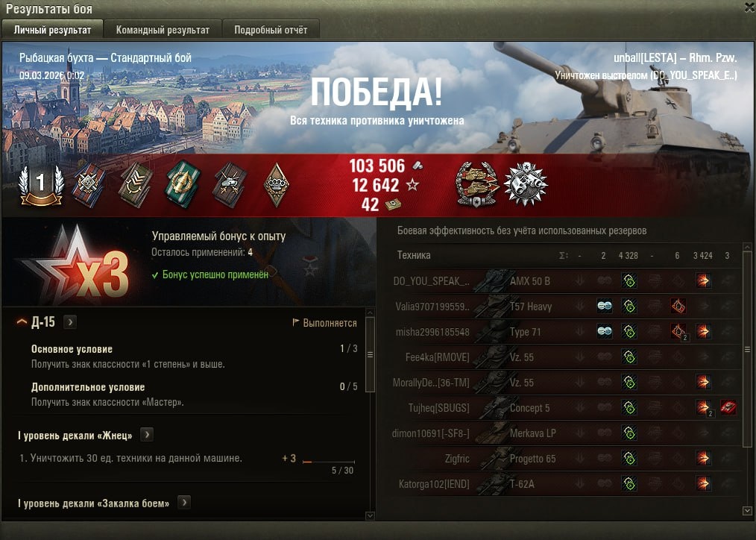
Task: Expand the «Закалка боем» decal details
Action: [x=183, y=503]
